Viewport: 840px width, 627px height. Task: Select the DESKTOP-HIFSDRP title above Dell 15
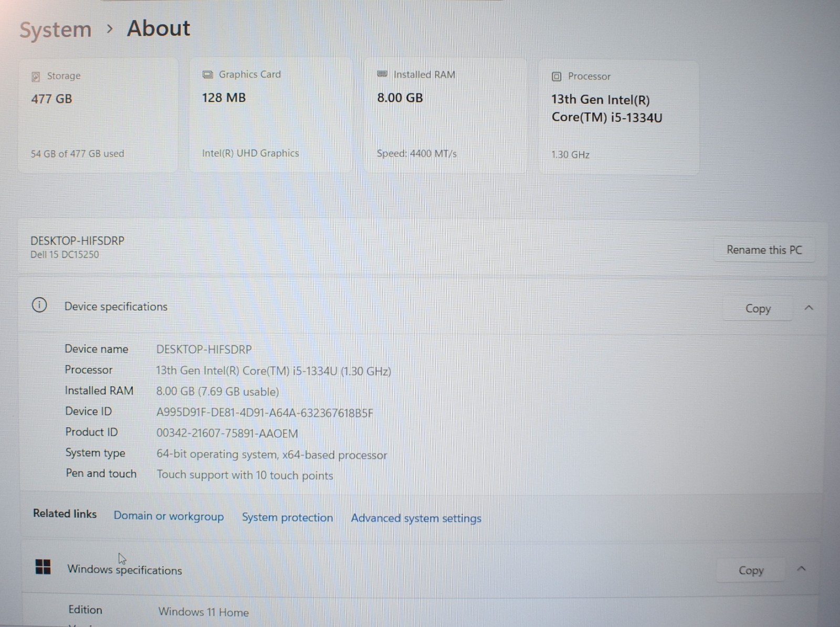77,241
